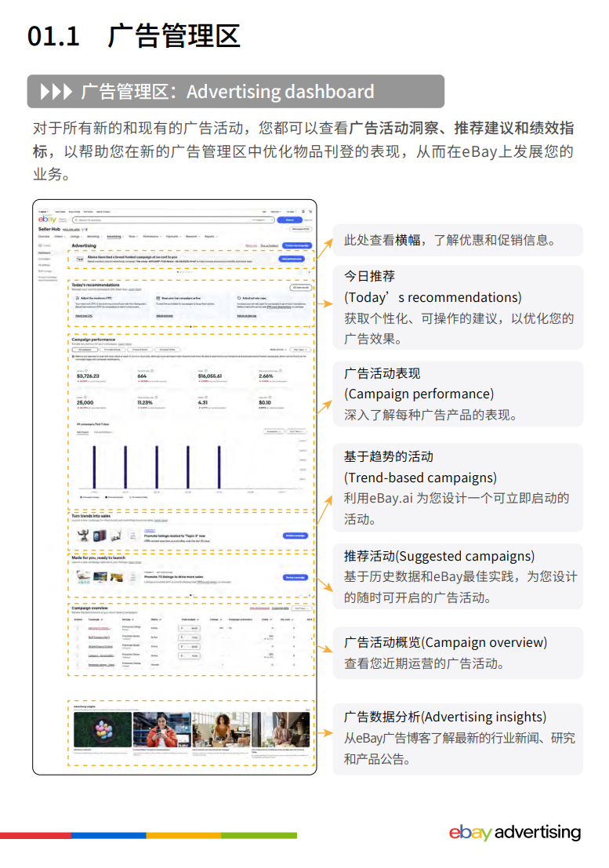Select the second campaign type filter pill
This screenshot has width=609, height=868.
pos(112,350)
